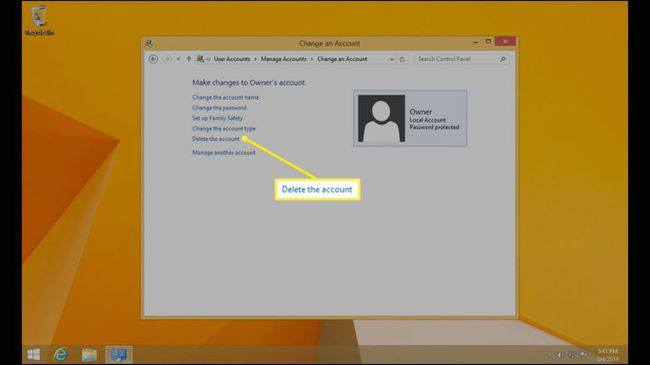Maximize the Change an Account window
Viewport: 650px width, 365px height.
pos(488,41)
